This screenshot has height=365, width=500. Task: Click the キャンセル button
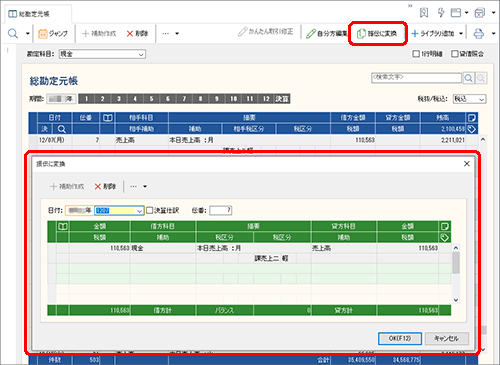tap(447, 338)
